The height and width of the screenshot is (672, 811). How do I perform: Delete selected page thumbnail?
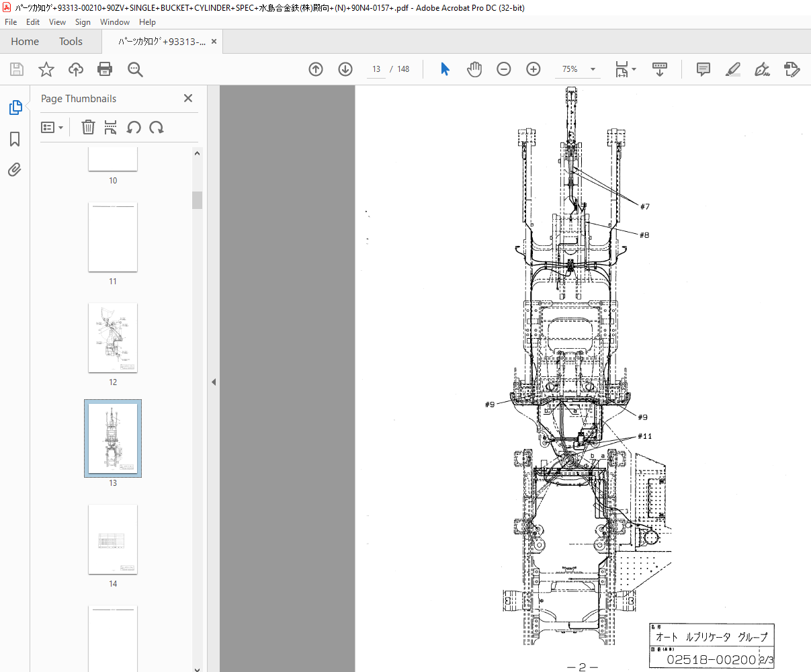tap(88, 127)
